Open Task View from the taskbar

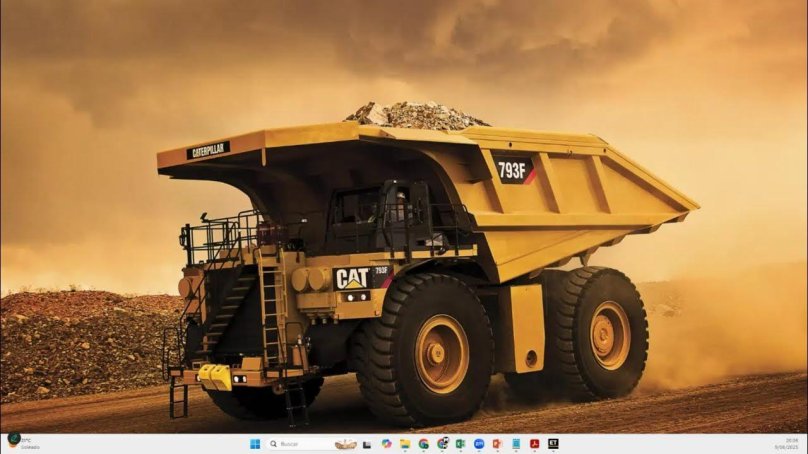pyautogui.click(x=367, y=443)
